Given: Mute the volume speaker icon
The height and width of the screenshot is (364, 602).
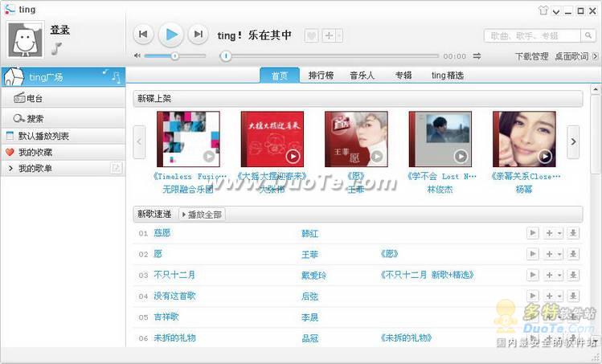Looking at the screenshot, I should pos(137,56).
